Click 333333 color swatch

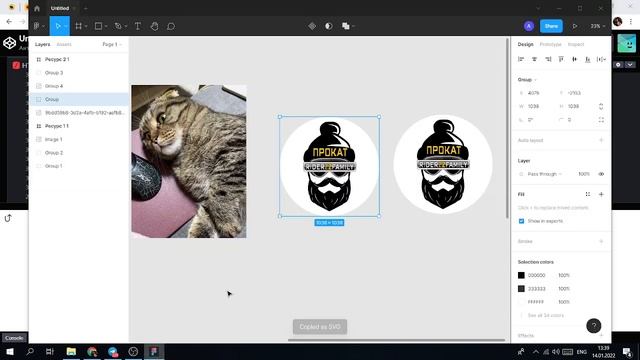(x=521, y=289)
